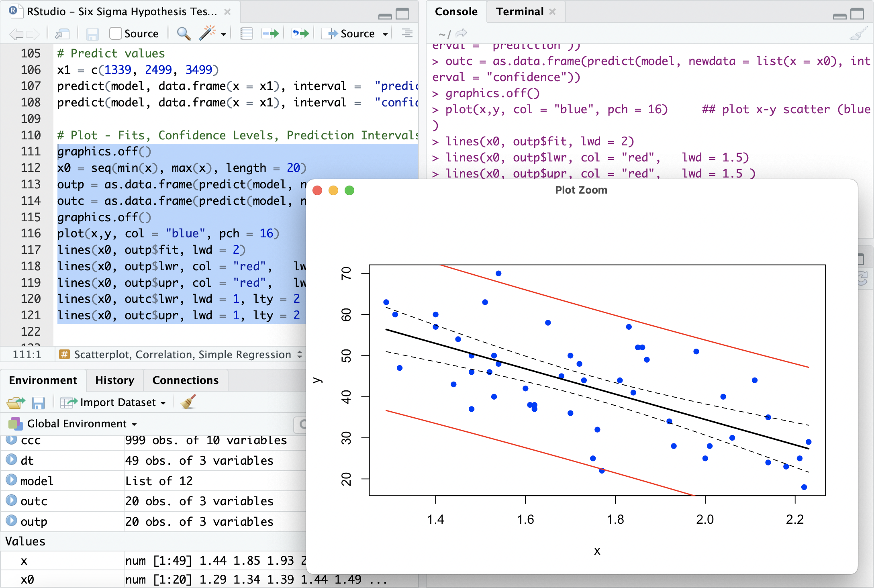Click the compile report notebook icon
The width and height of the screenshot is (874, 588).
point(246,34)
